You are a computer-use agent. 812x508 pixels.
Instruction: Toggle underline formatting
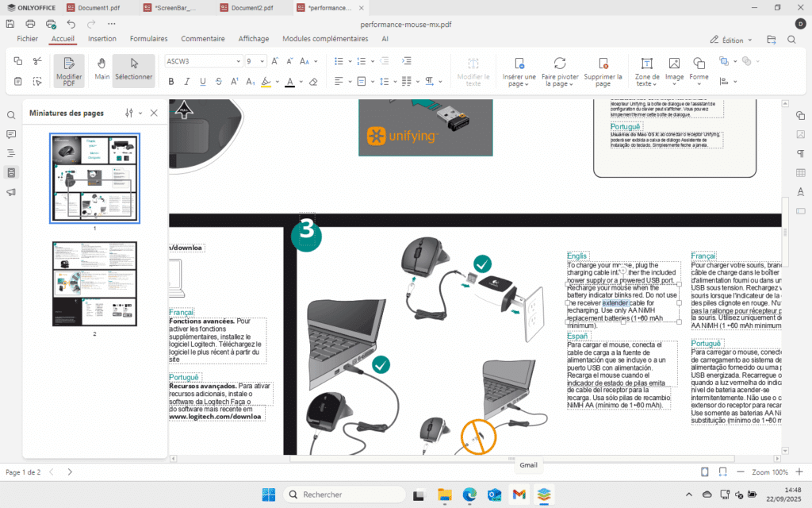point(202,81)
